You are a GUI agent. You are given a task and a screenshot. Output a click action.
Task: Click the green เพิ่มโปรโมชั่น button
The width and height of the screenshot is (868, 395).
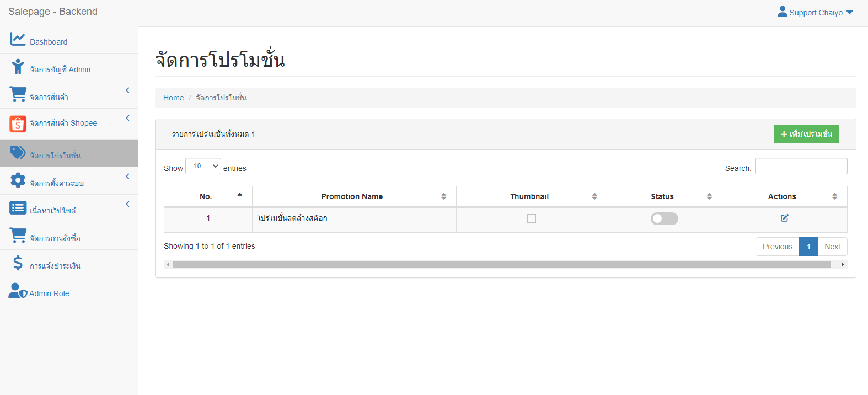806,134
